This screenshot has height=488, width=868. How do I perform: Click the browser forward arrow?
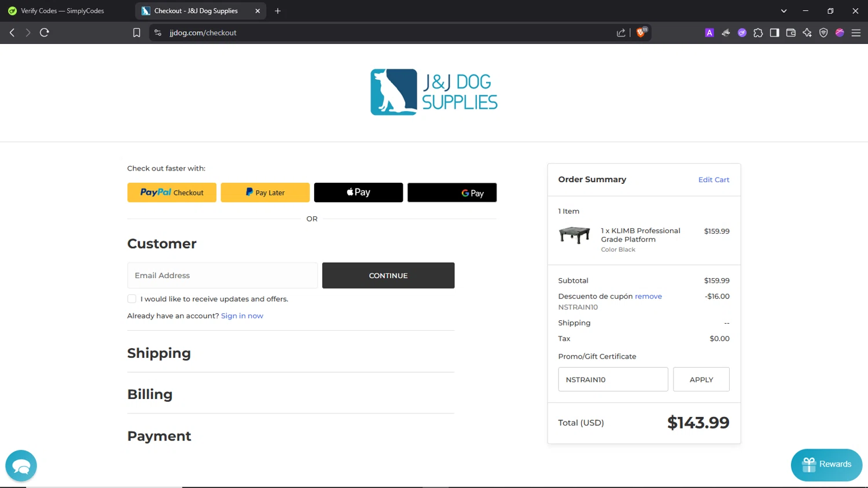point(28,33)
